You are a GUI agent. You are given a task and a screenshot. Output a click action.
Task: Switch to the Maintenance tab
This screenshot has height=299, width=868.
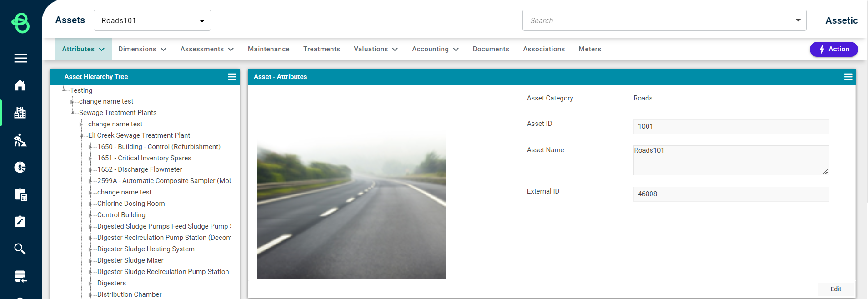269,49
